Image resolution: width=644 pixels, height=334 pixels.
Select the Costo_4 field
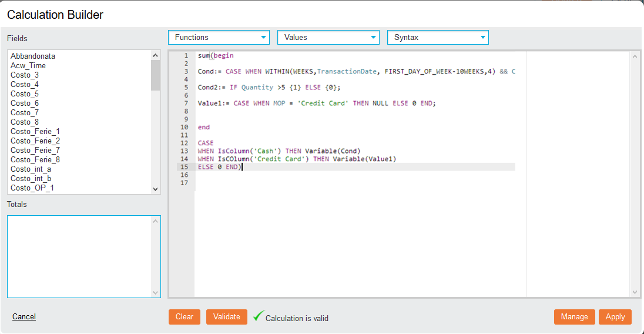click(x=25, y=84)
